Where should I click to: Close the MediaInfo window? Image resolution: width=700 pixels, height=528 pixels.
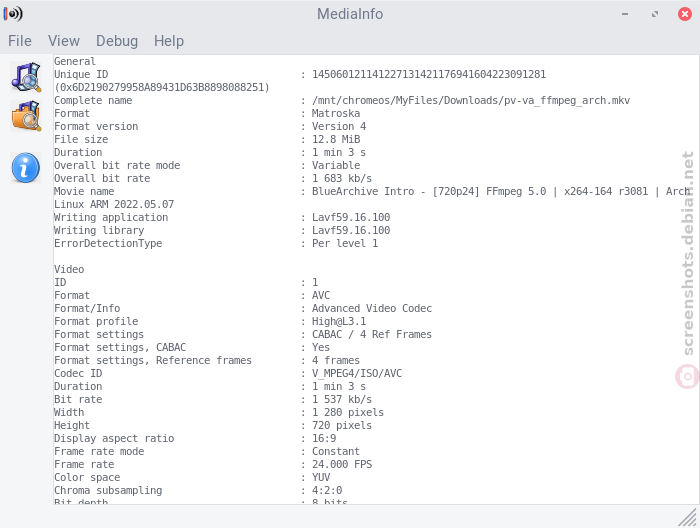point(684,14)
